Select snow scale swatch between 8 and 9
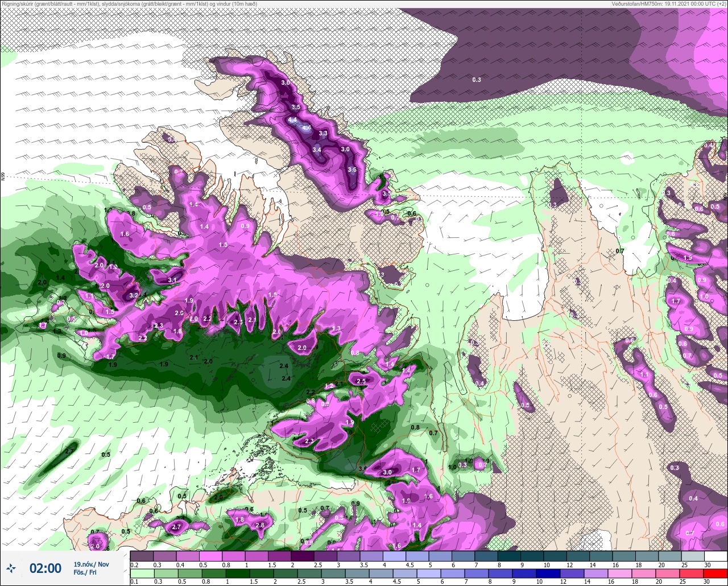728x586 pixels. click(509, 556)
